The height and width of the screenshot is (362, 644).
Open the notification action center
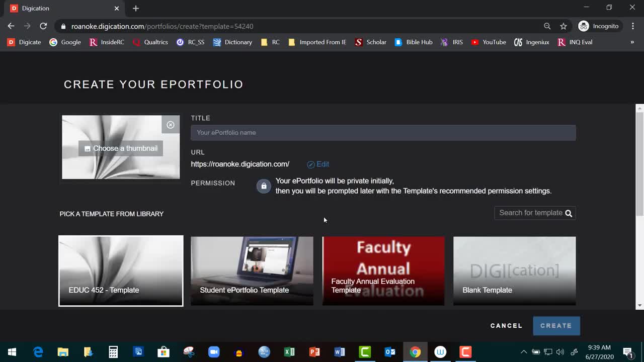coord(628,352)
